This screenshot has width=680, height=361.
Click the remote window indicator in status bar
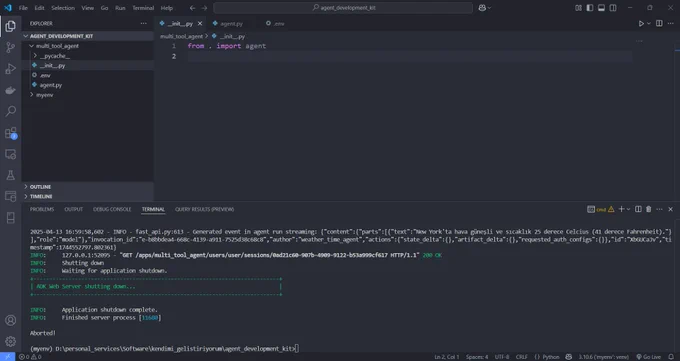click(7, 357)
